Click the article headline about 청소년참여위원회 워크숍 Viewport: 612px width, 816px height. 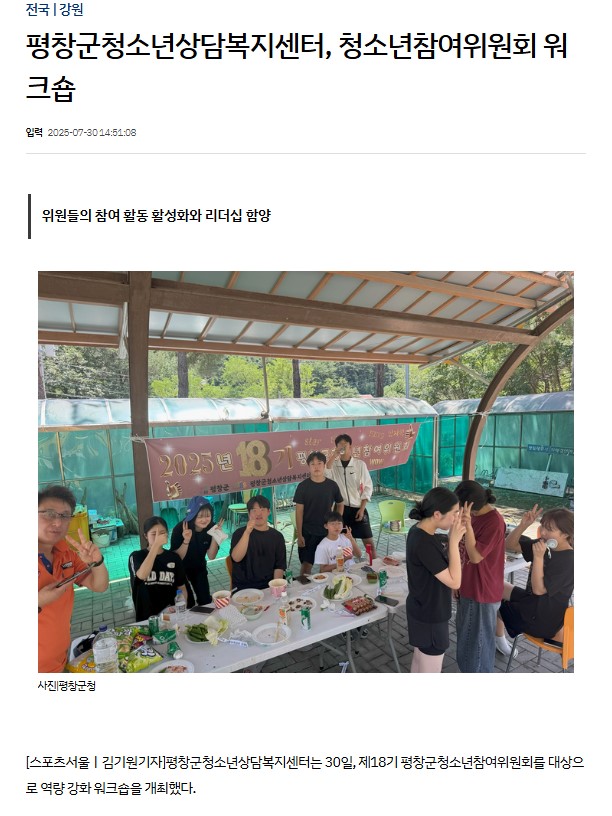tap(297, 67)
